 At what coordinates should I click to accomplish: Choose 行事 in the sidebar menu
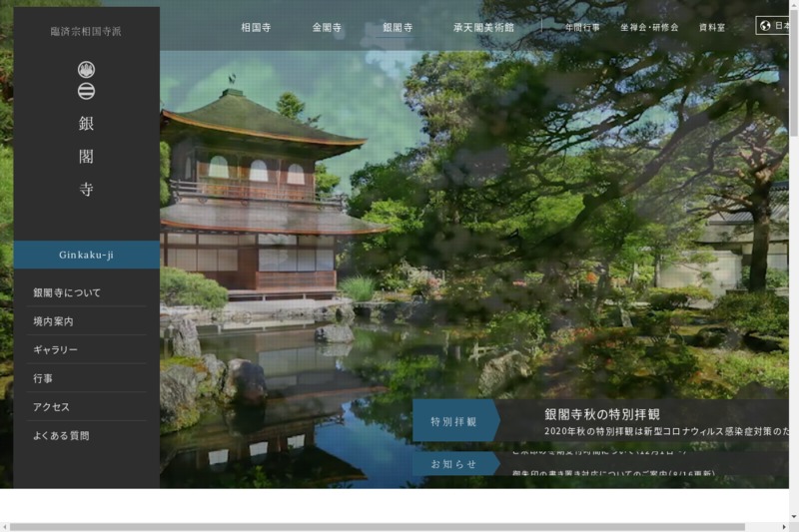click(x=43, y=378)
